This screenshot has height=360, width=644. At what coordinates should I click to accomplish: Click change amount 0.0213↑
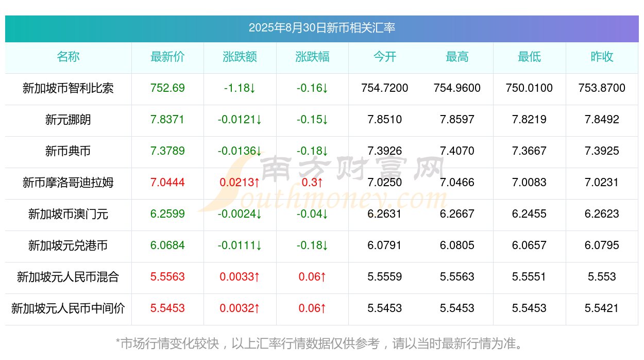tap(240, 183)
